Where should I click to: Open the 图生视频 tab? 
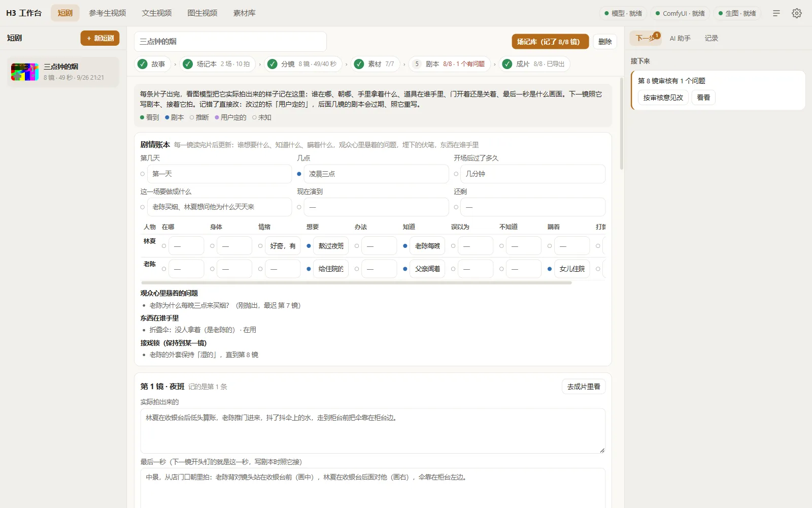[x=202, y=13]
